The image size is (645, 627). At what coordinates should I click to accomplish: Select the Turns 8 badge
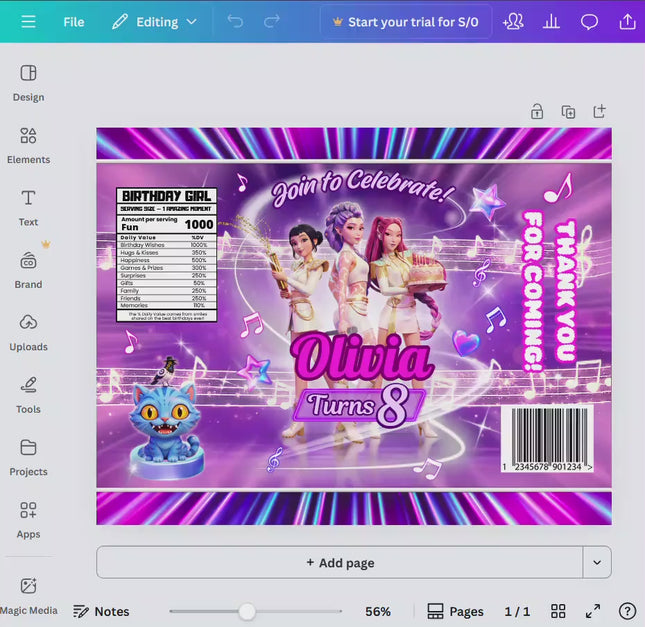(x=359, y=406)
